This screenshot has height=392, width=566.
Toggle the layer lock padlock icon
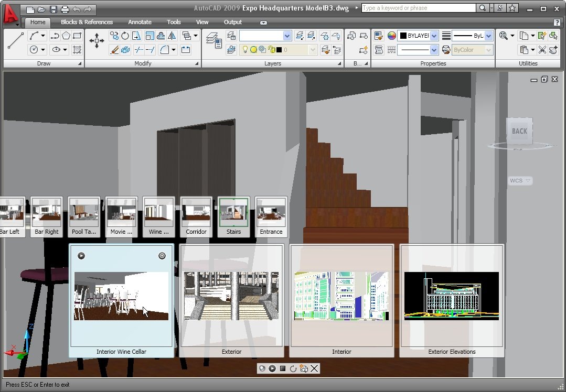click(x=271, y=50)
